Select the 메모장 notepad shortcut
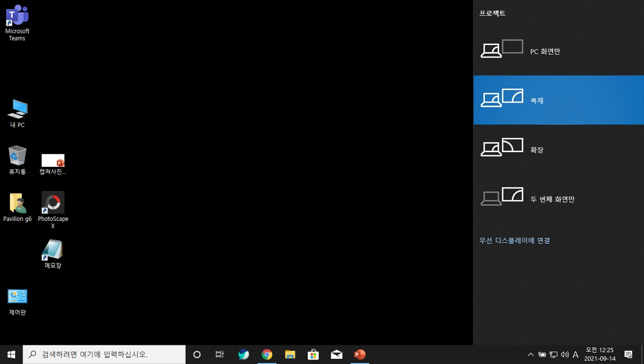The width and height of the screenshot is (644, 364). click(53, 254)
